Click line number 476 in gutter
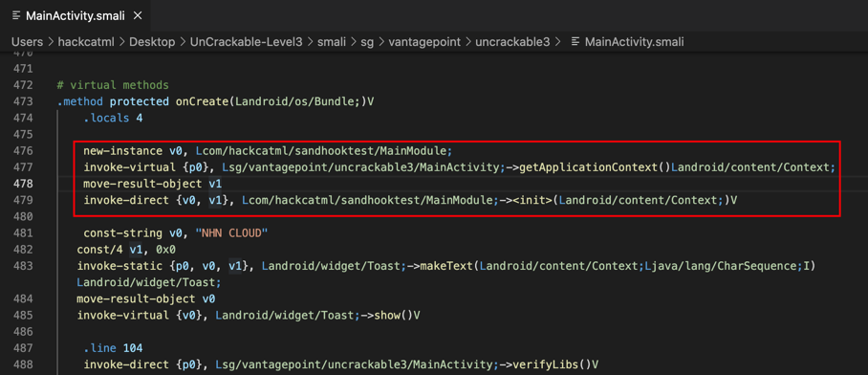The image size is (868, 375). pos(23,150)
